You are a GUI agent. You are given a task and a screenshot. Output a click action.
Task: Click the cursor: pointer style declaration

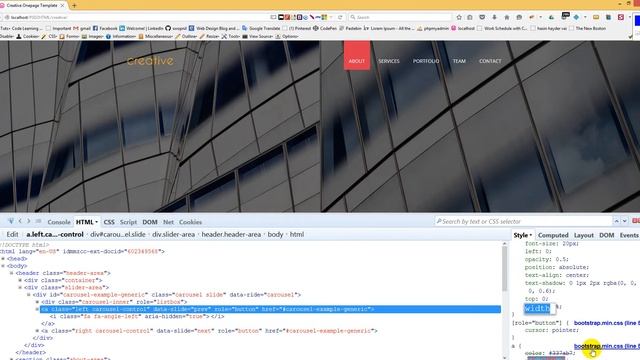[552, 330]
